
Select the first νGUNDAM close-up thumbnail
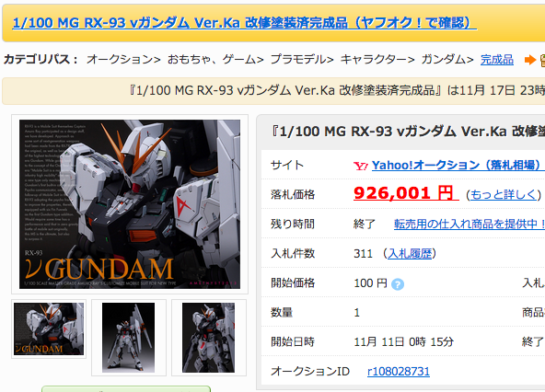tap(49, 329)
